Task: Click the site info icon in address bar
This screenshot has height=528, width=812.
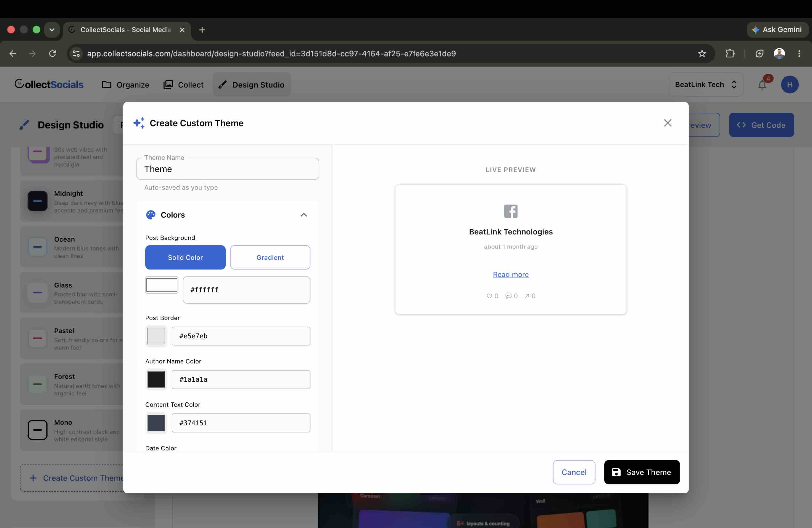Action: point(77,54)
